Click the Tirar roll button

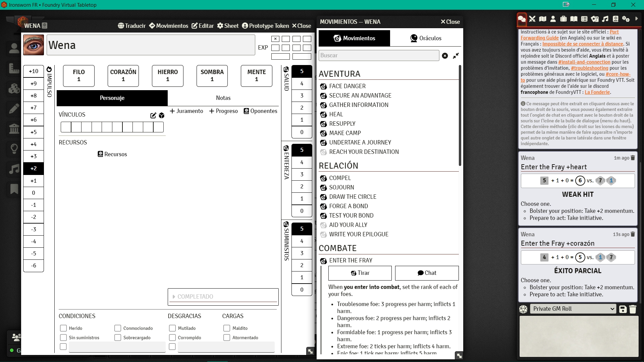tap(360, 273)
